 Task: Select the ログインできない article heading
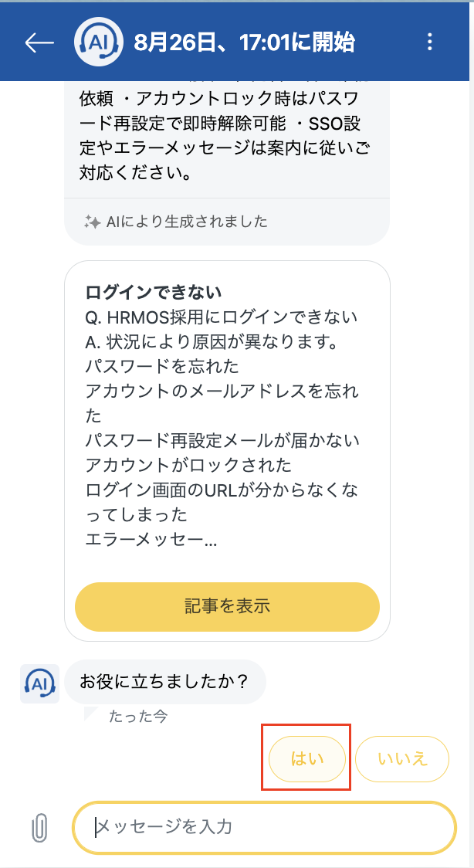click(x=154, y=292)
